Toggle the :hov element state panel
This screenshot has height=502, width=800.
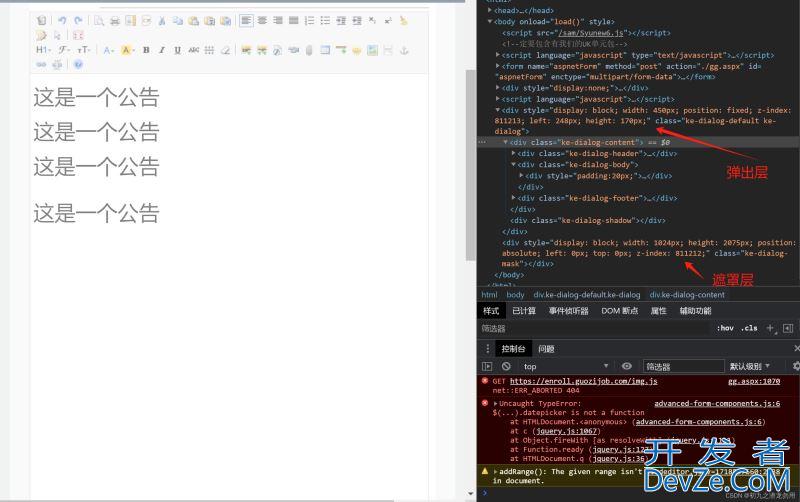[x=725, y=328]
